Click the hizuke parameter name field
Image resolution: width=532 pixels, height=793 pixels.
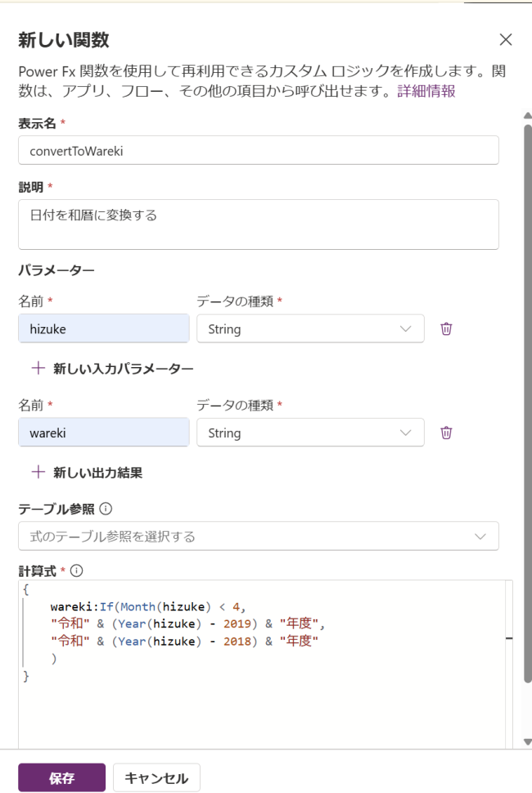pyautogui.click(x=104, y=329)
